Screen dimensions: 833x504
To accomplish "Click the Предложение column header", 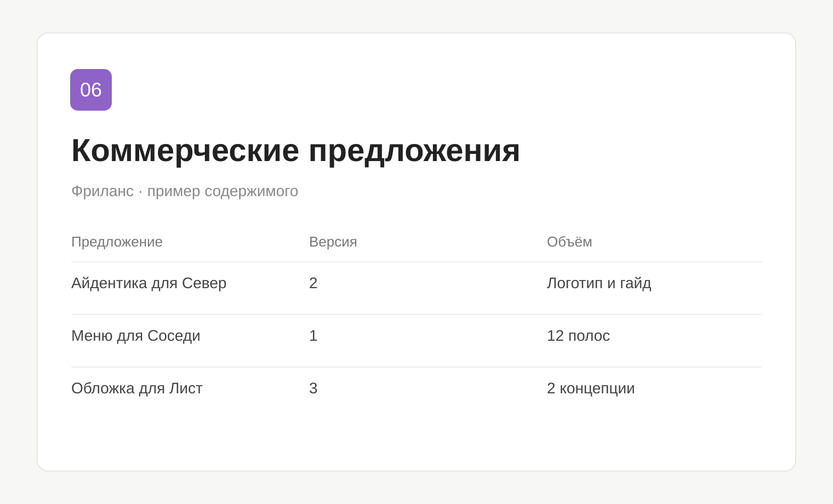I will [x=117, y=242].
